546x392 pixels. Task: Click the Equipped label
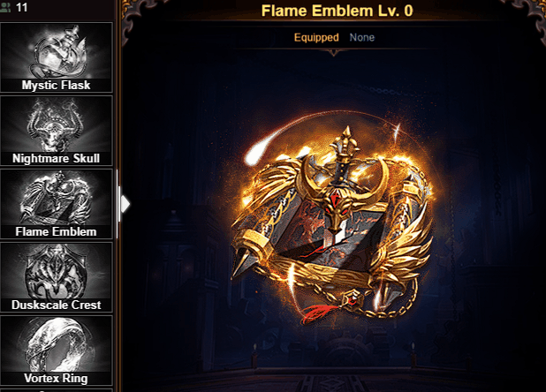(x=316, y=38)
